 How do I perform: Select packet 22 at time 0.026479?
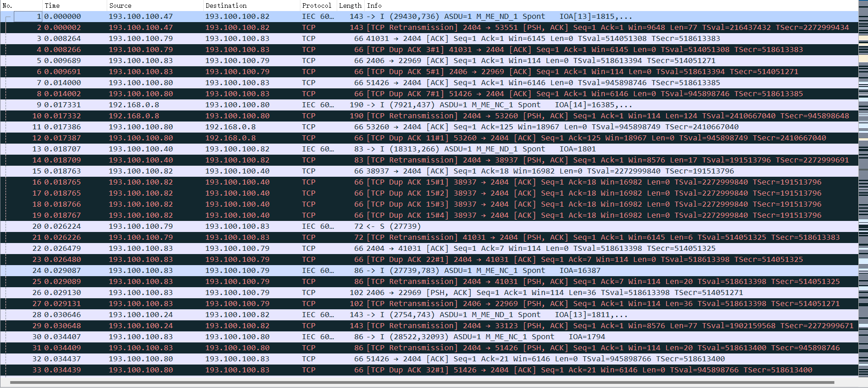click(x=429, y=249)
